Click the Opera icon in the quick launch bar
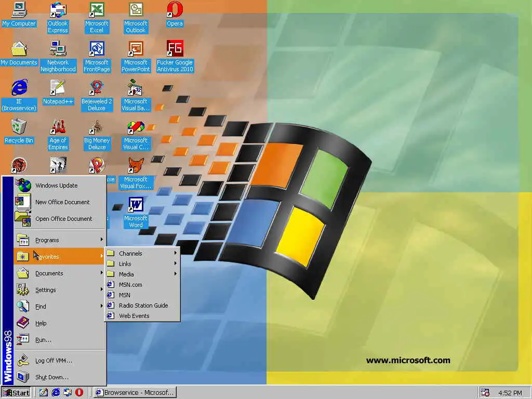 coord(79,393)
